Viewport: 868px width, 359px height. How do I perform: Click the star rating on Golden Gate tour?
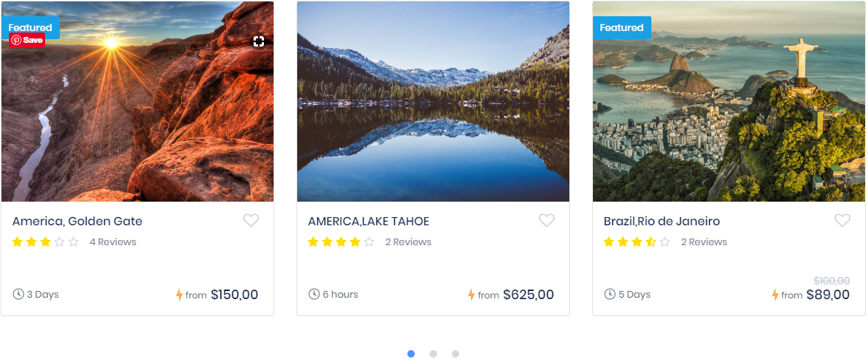(45, 242)
